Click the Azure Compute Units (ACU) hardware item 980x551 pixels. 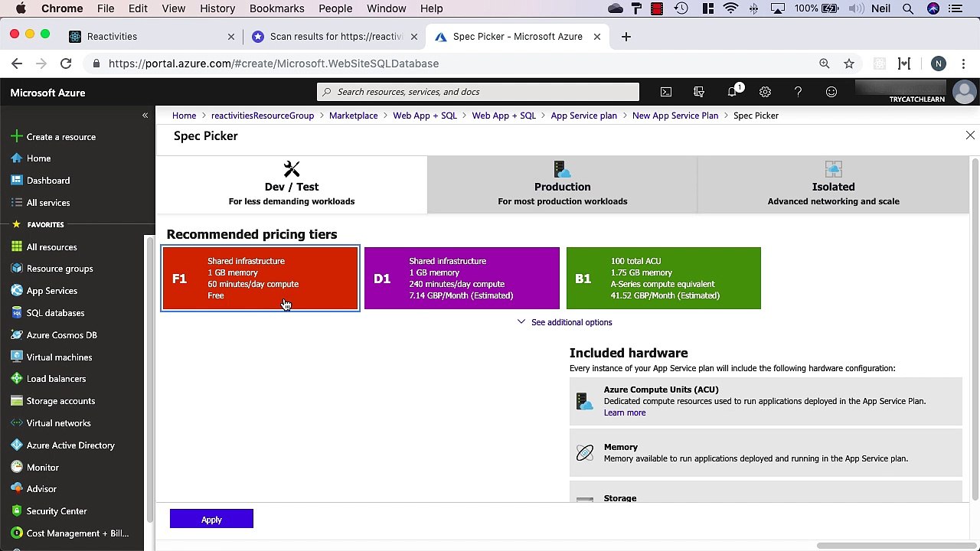tap(766, 401)
